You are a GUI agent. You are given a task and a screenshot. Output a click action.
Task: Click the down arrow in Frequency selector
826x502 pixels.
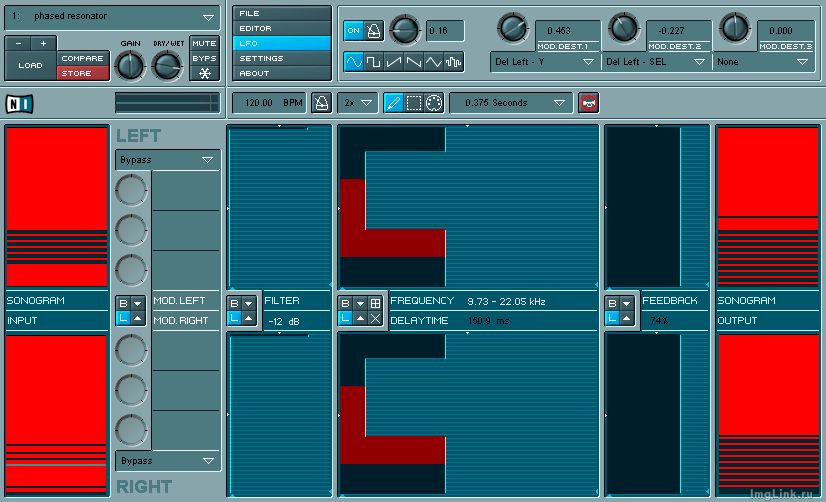[x=360, y=303]
